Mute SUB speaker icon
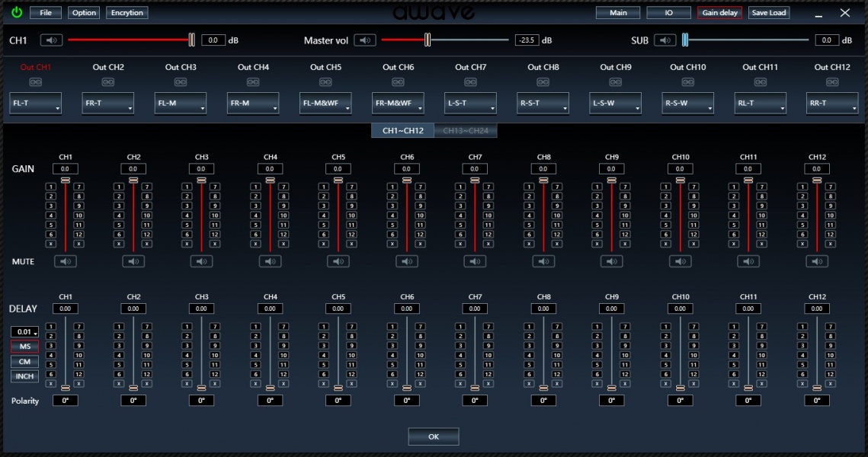Screen dimensions: 868x457 pos(665,40)
